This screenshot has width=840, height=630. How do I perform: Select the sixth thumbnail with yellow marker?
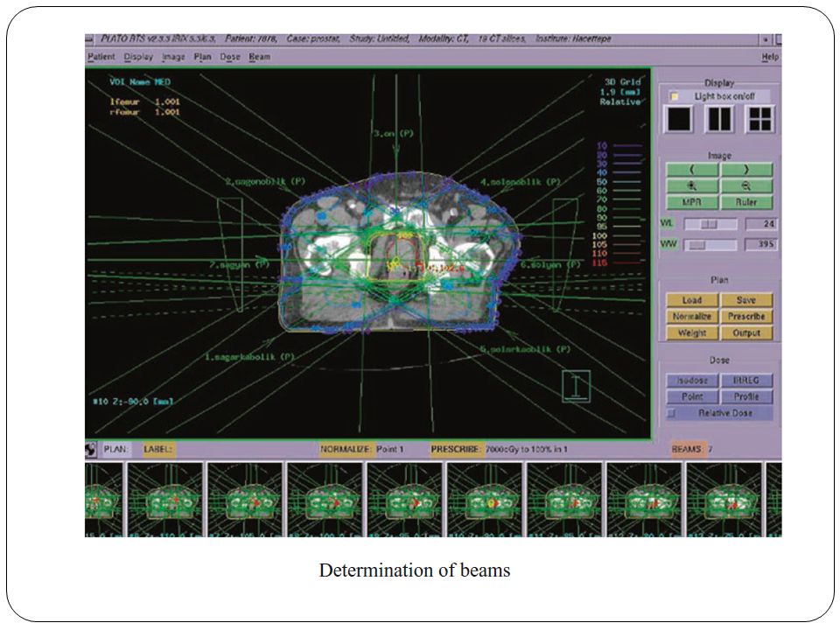click(484, 500)
